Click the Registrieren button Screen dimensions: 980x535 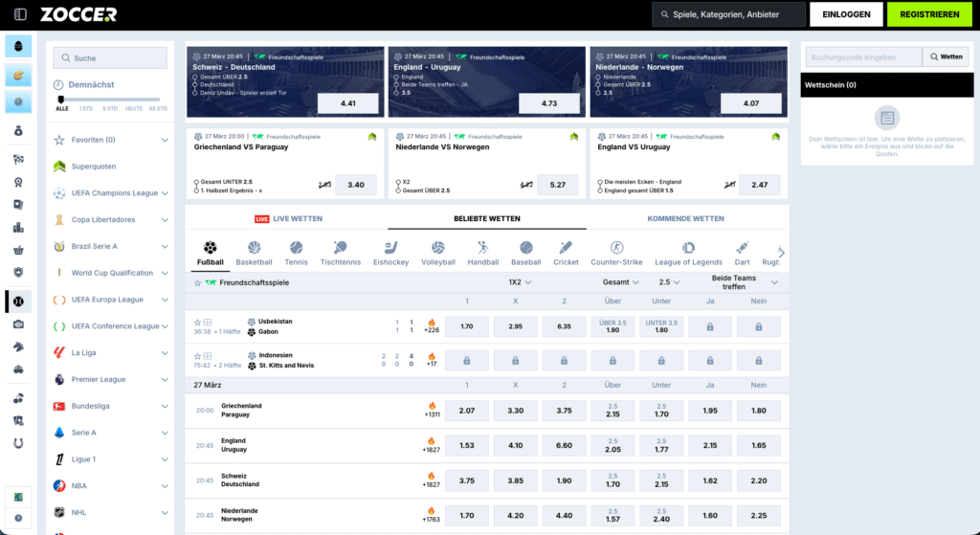929,14
